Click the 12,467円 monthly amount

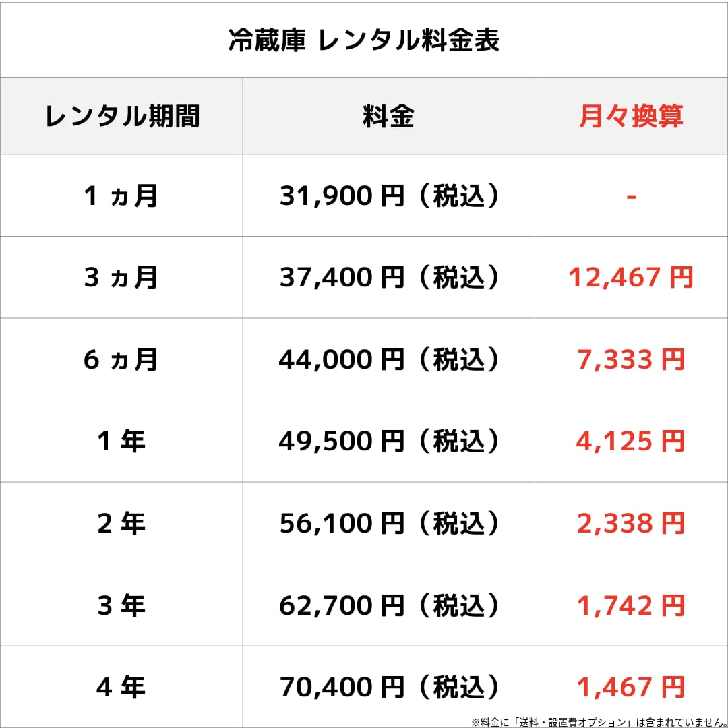click(631, 277)
